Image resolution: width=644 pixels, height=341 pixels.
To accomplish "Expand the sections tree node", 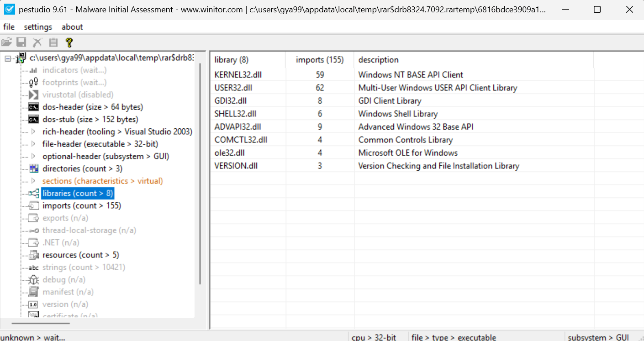I will coord(33,181).
